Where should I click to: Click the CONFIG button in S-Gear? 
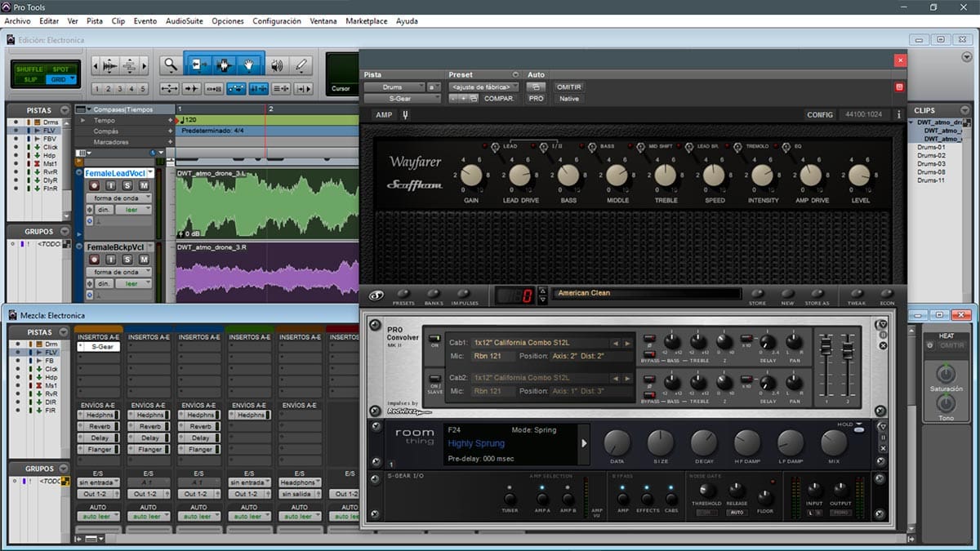click(x=820, y=115)
